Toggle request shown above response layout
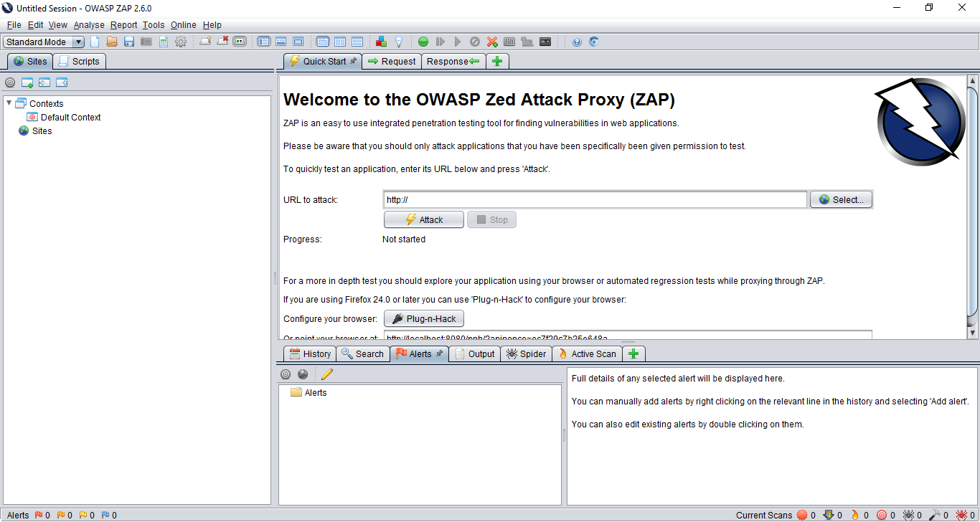 [x=357, y=42]
